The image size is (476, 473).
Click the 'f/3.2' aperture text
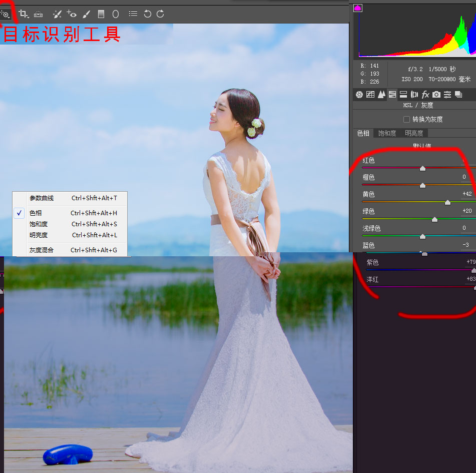tap(415, 69)
